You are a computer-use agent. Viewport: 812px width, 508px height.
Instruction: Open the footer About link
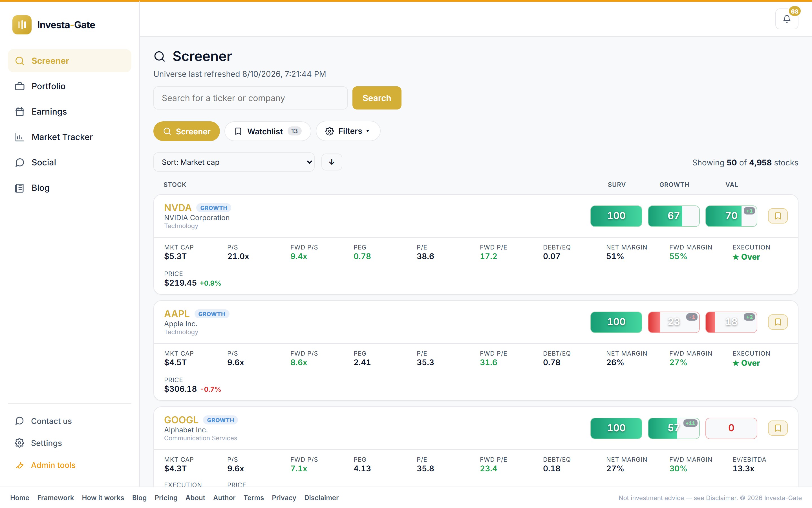[195, 498]
